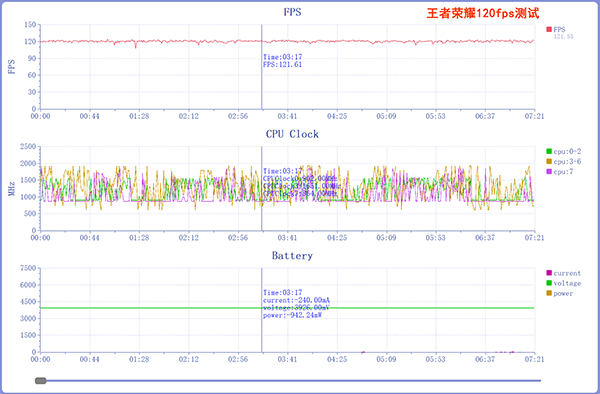Click the FPS dip near 01:28

pos(135,45)
